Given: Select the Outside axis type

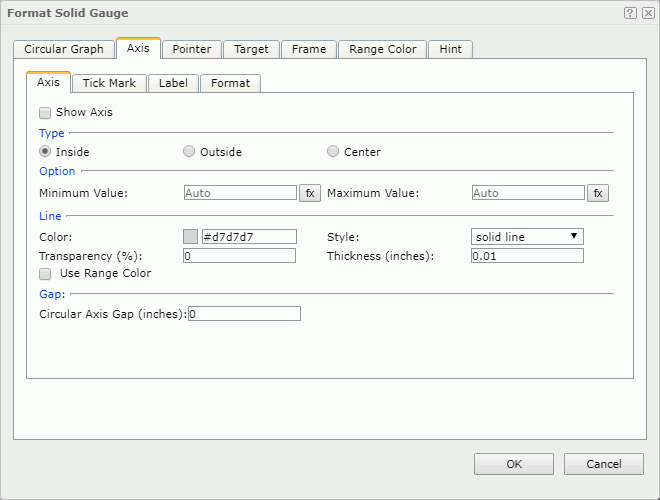Looking at the screenshot, I should coord(189,152).
